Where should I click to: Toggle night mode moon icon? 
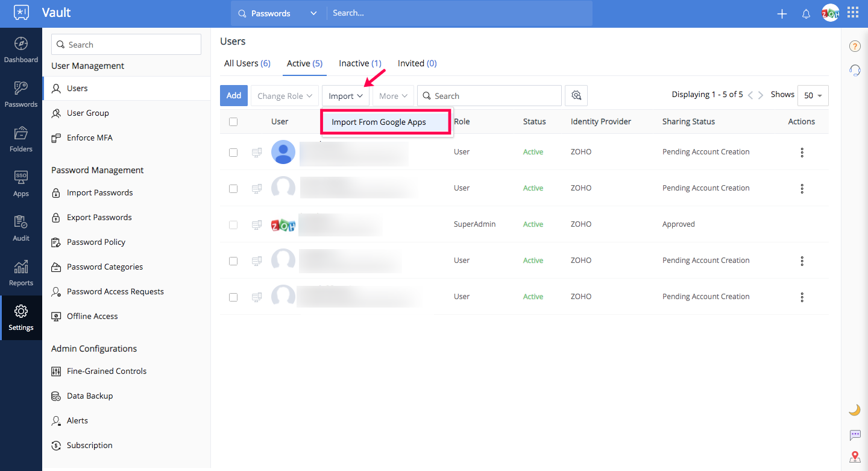[x=854, y=410]
